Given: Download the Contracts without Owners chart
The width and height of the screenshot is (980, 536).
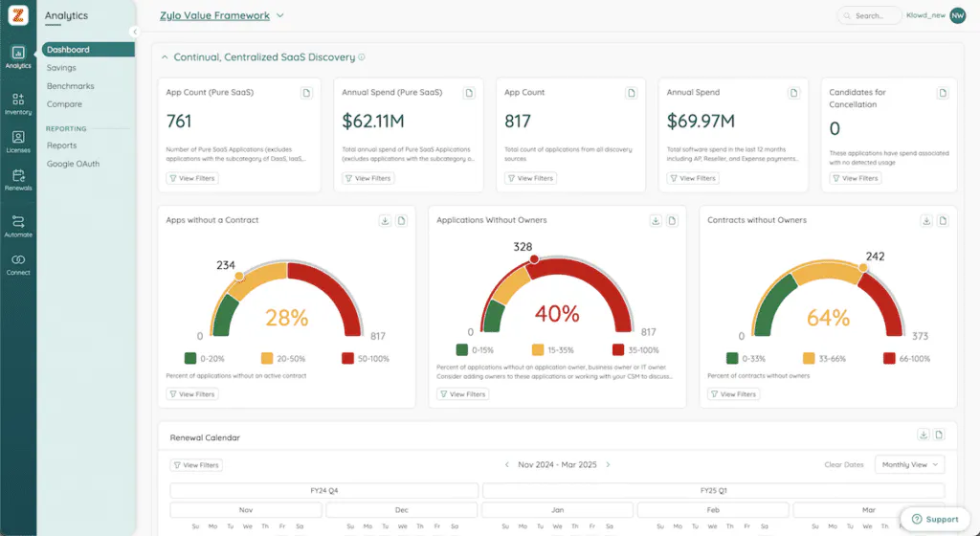Looking at the screenshot, I should pos(926,220).
